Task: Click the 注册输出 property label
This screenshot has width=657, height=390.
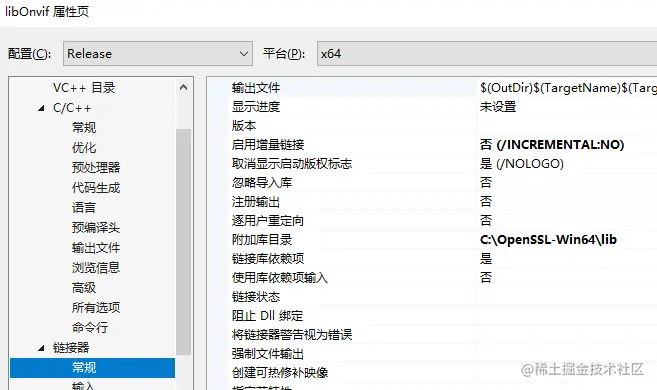Action: [256, 201]
